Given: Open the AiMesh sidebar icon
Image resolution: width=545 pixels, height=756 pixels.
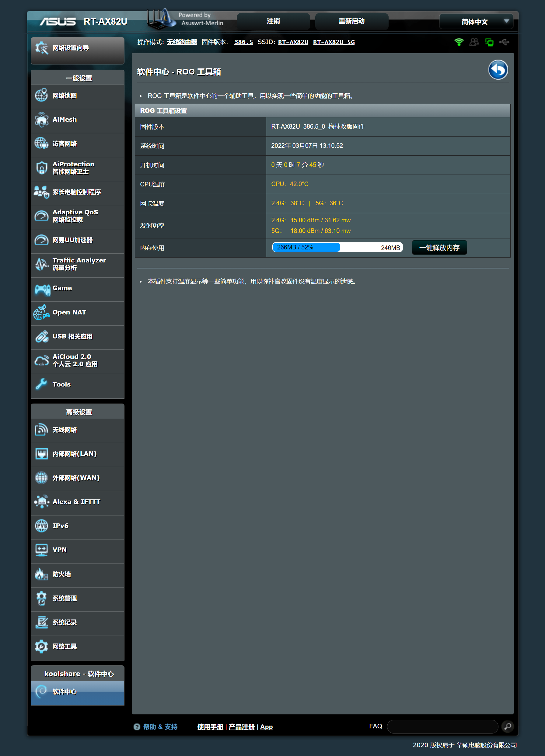Looking at the screenshot, I should point(42,120).
